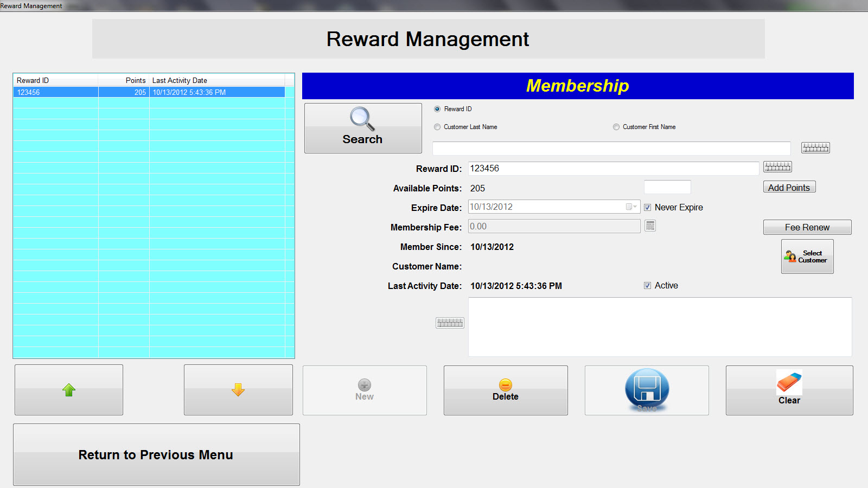Move selection down with orange arrow

click(x=238, y=390)
